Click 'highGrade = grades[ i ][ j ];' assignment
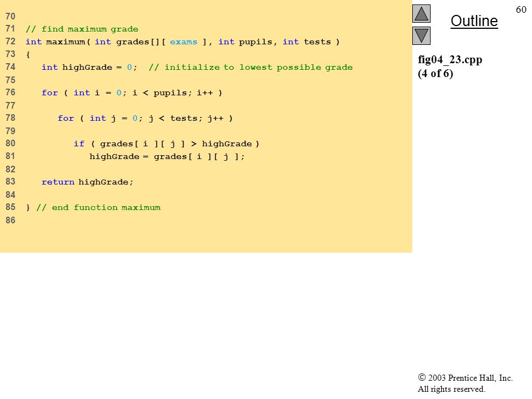Image resolution: width=532 pixels, height=399 pixels. point(167,156)
